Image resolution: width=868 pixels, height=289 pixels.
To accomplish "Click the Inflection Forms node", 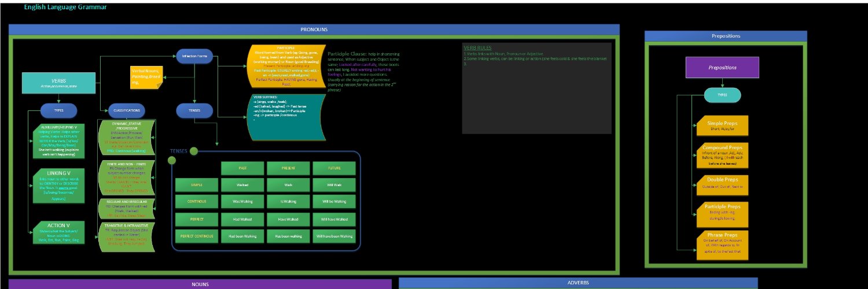I will click(x=194, y=56).
